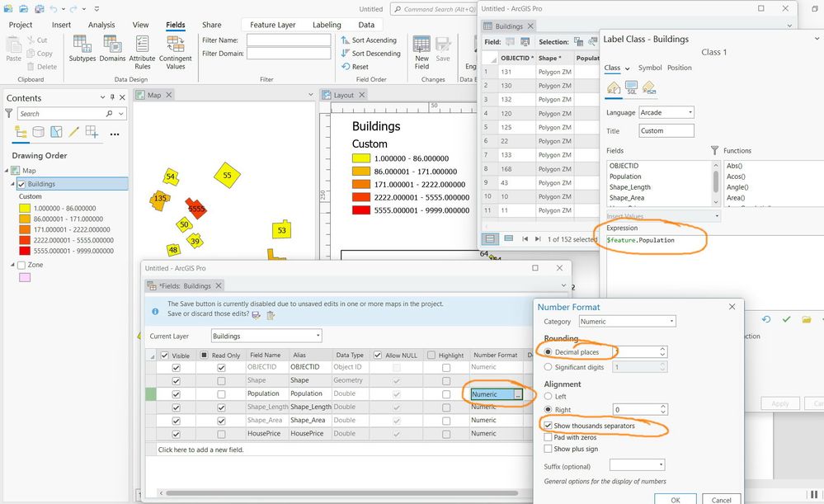This screenshot has width=824, height=504.
Task: Expand the Language Arcade dropdown
Action: point(666,112)
